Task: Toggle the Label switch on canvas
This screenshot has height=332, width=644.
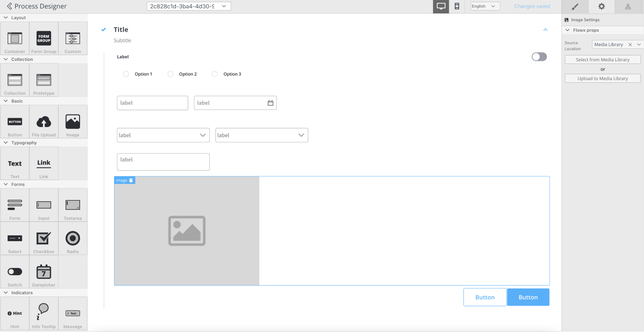Action: pyautogui.click(x=539, y=57)
